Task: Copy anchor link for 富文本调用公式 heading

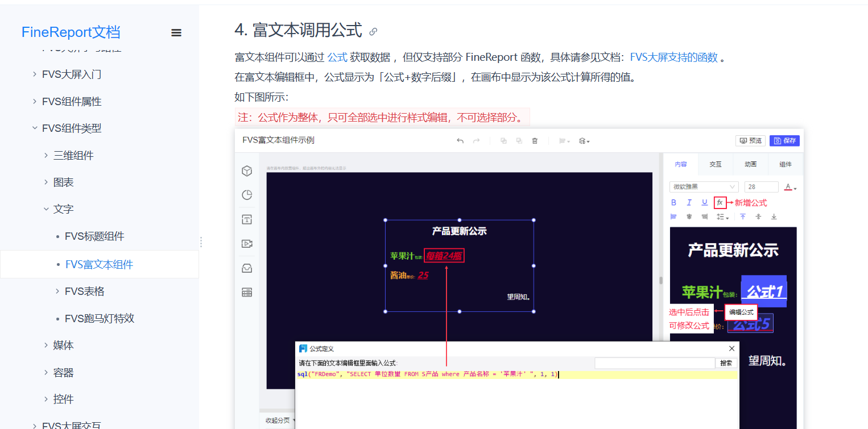Action: 373,31
